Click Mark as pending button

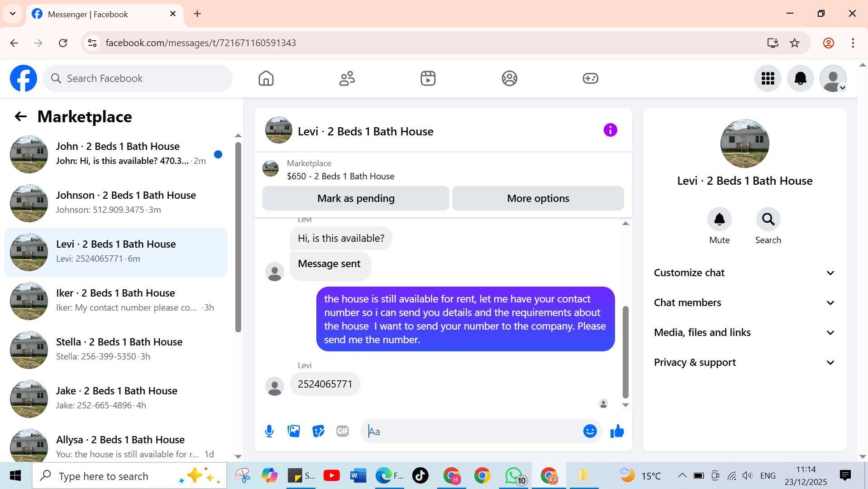click(x=356, y=198)
